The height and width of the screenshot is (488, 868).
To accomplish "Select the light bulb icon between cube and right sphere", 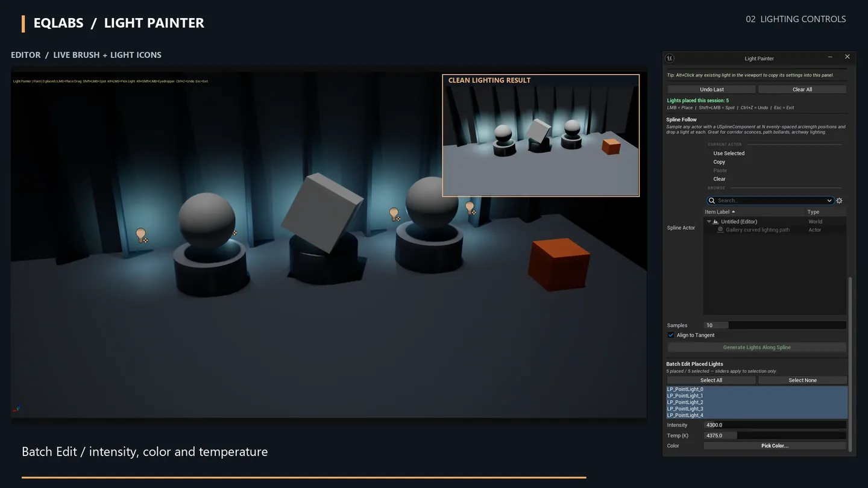I will 395,214.
